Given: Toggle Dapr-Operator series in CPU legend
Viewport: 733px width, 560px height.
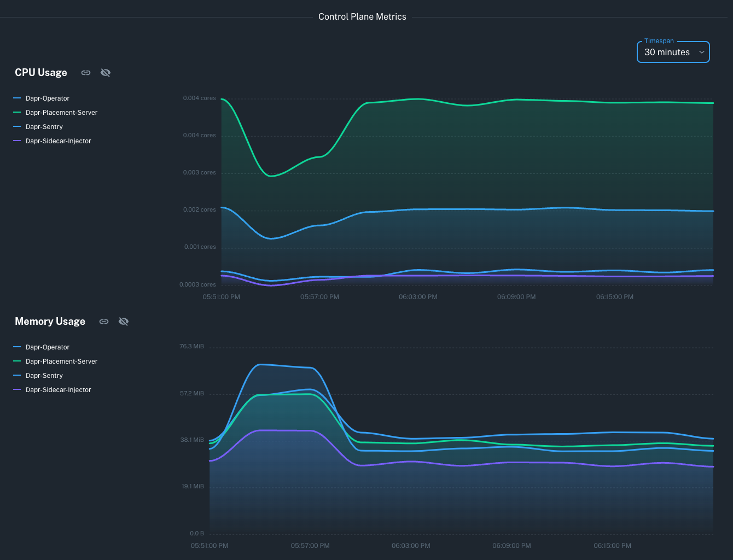Looking at the screenshot, I should click(42, 98).
